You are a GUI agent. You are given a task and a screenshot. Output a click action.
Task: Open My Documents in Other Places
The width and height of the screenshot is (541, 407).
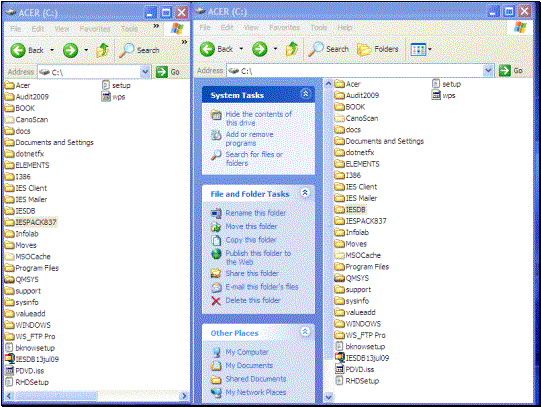pyautogui.click(x=249, y=366)
